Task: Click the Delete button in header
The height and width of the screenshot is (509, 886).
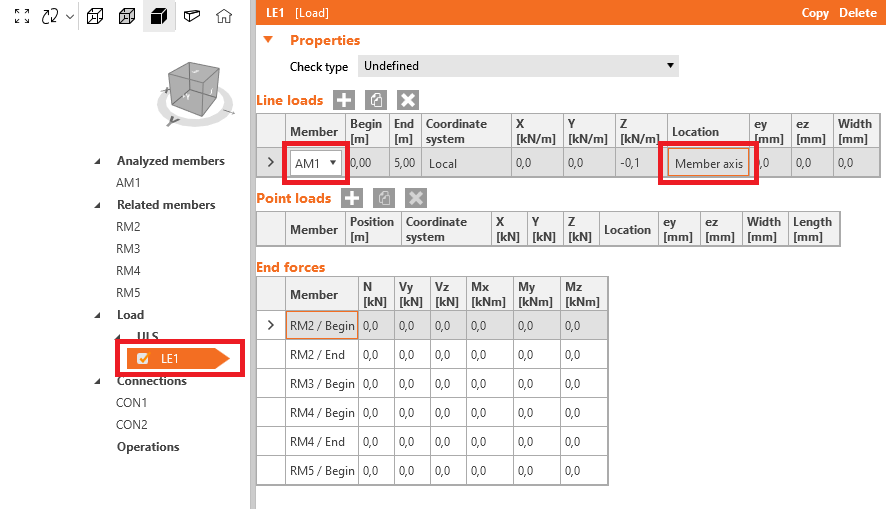Action: [858, 13]
